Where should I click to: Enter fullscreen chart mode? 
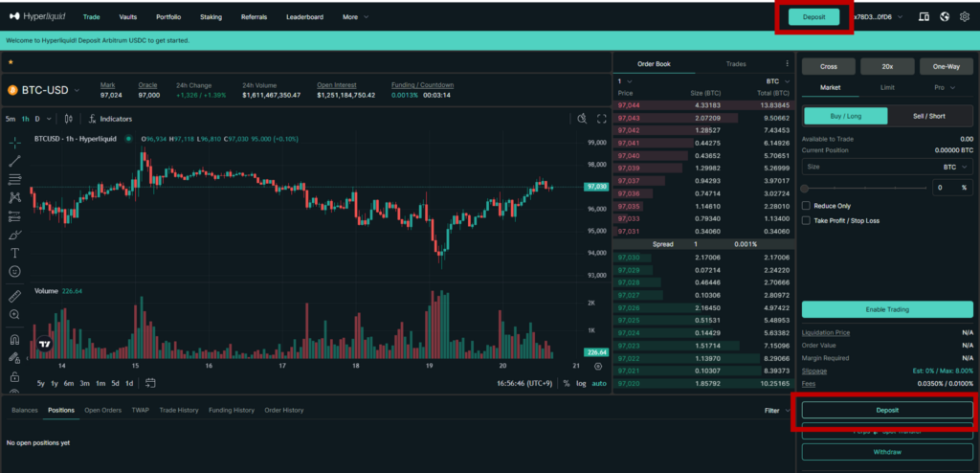click(x=602, y=119)
